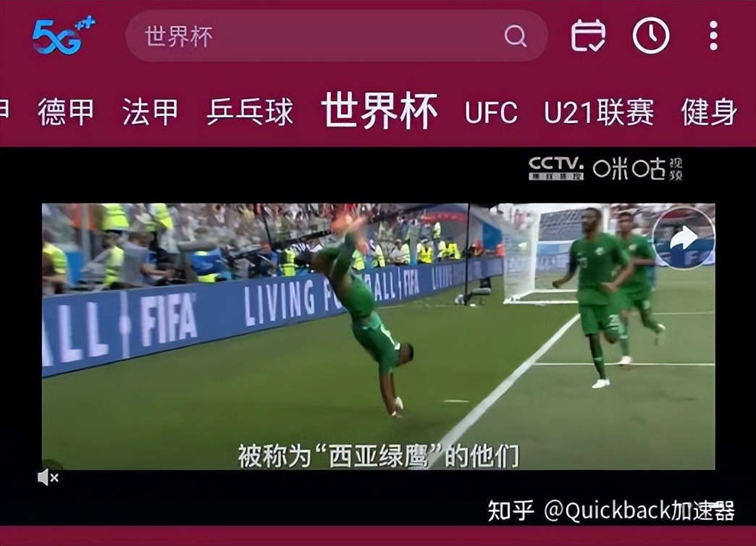Click the magnifier search icon

click(x=516, y=35)
